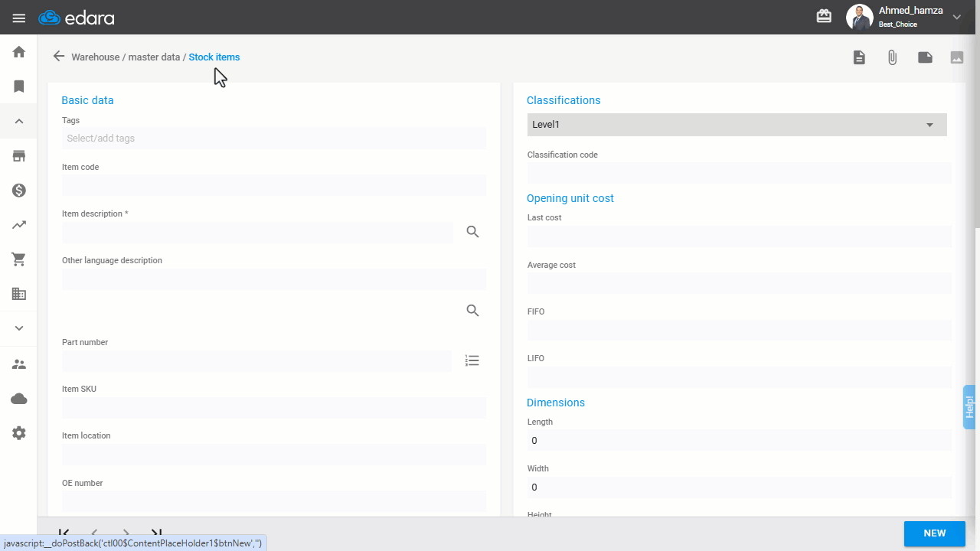
Task: Expand the Level1 classification dropdown
Action: point(737,125)
